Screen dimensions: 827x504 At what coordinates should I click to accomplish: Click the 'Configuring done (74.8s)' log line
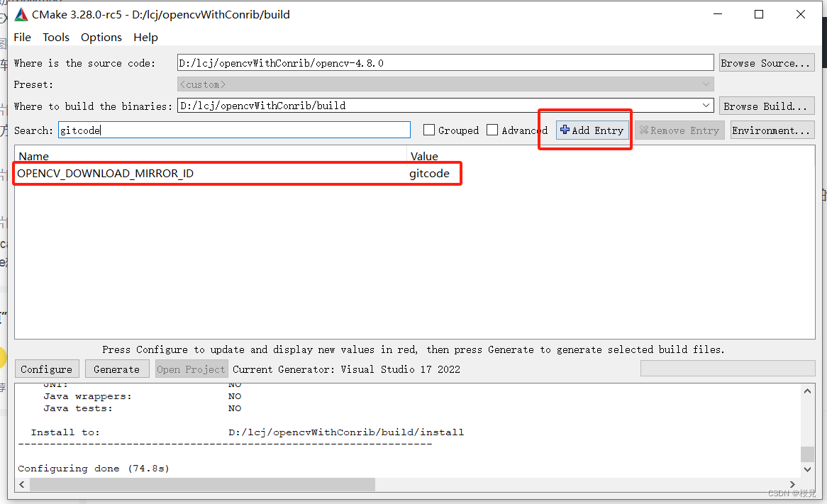click(x=94, y=468)
